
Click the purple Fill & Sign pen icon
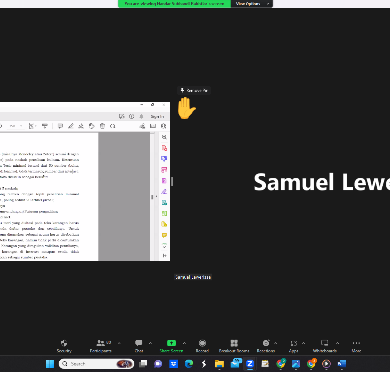click(x=164, y=192)
